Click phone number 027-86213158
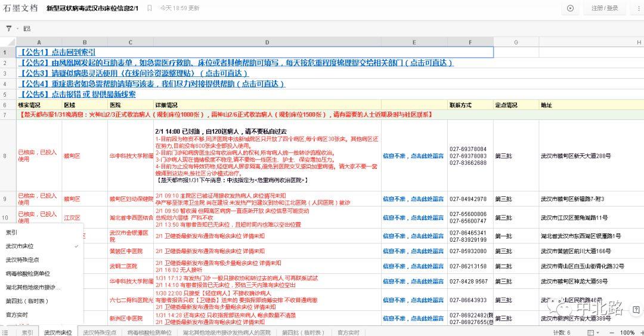This screenshot has height=336, width=644. (x=468, y=266)
